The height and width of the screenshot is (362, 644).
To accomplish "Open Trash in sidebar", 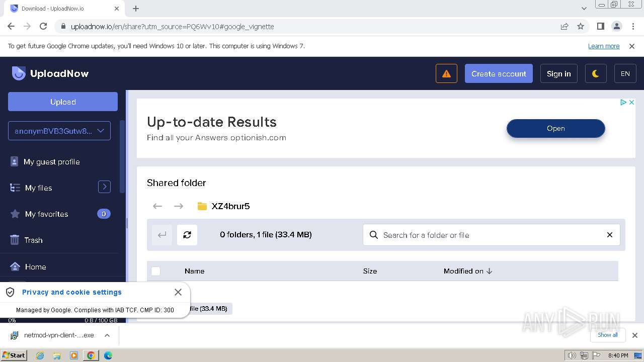I will pyautogui.click(x=33, y=240).
